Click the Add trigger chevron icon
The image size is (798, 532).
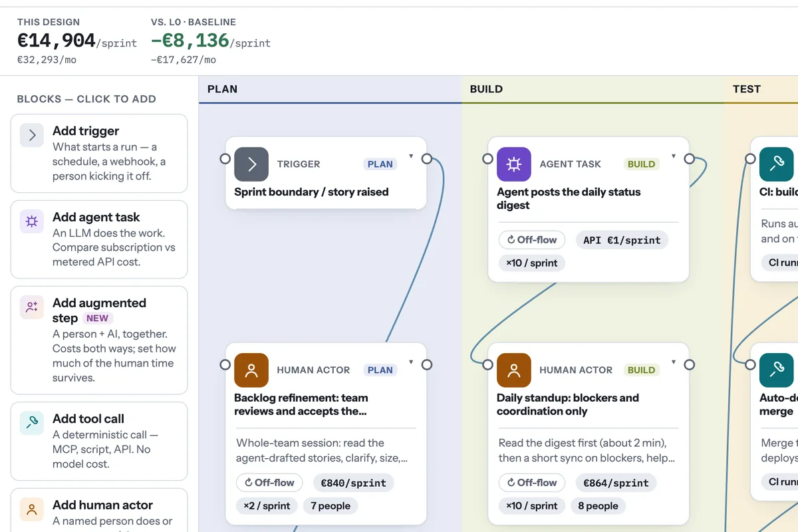[x=31, y=135]
